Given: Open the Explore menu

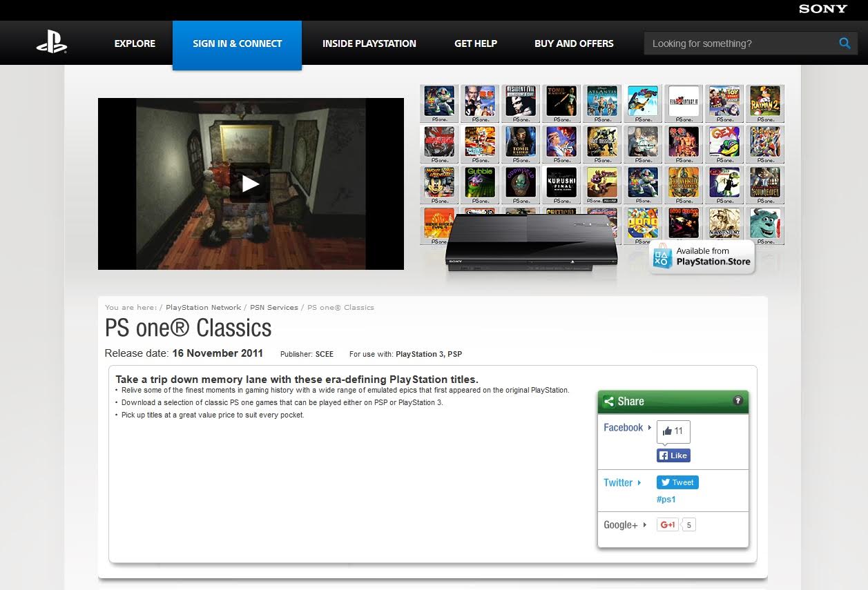Looking at the screenshot, I should pyautogui.click(x=135, y=43).
